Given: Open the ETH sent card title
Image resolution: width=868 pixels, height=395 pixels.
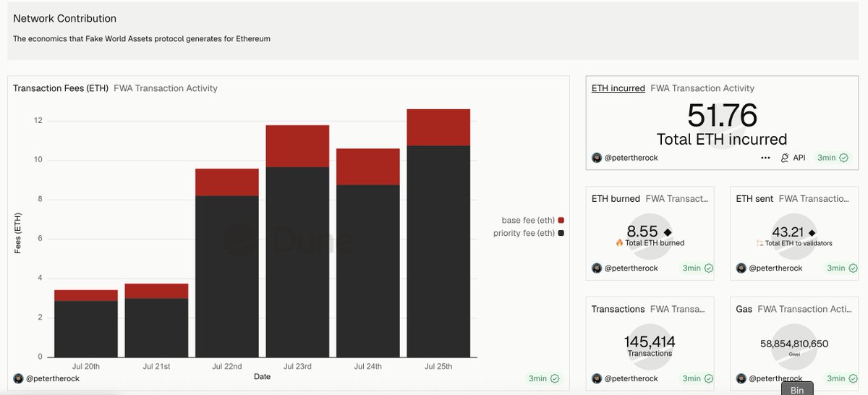Looking at the screenshot, I should (x=754, y=198).
